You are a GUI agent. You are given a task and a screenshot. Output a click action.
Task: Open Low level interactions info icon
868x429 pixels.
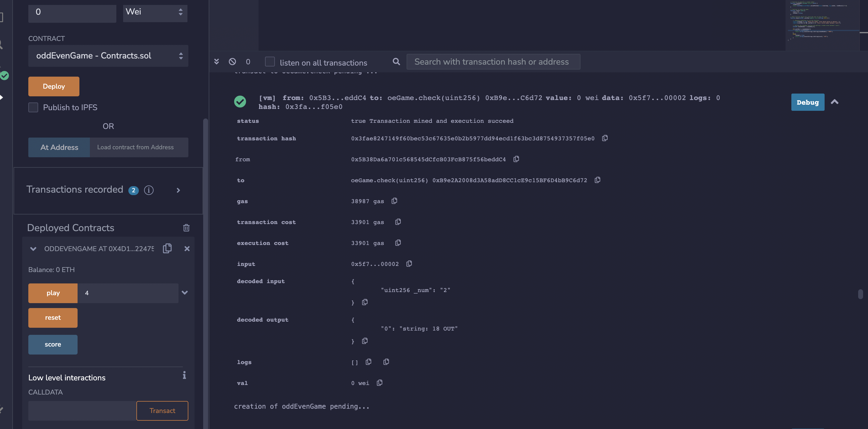(184, 375)
